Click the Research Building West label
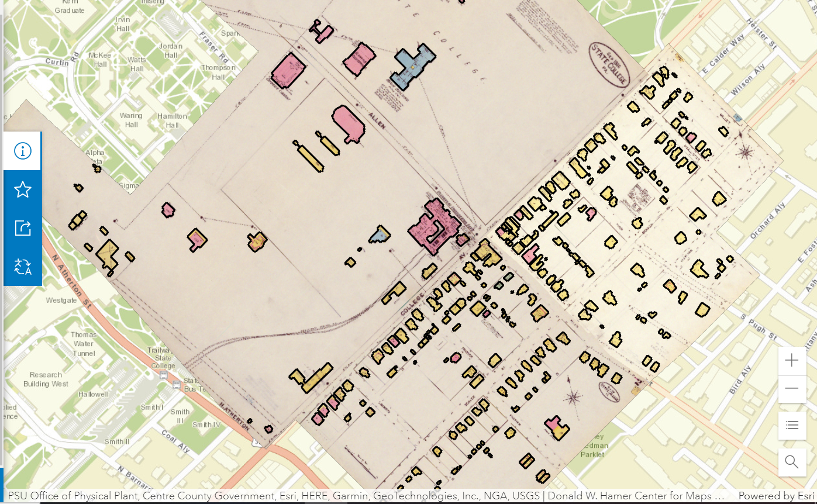Viewport: 817px width, 504px height. point(46,379)
